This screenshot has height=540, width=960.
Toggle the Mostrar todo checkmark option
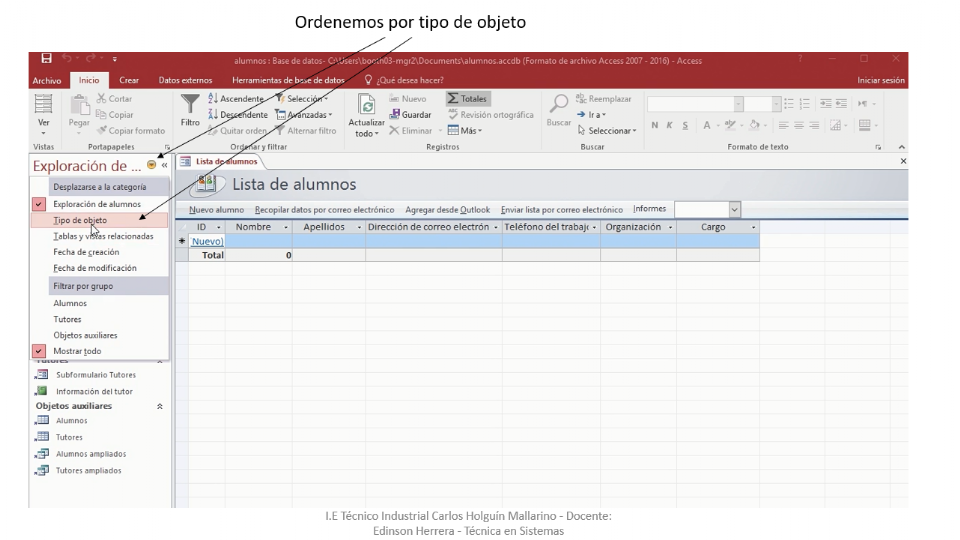(77, 351)
